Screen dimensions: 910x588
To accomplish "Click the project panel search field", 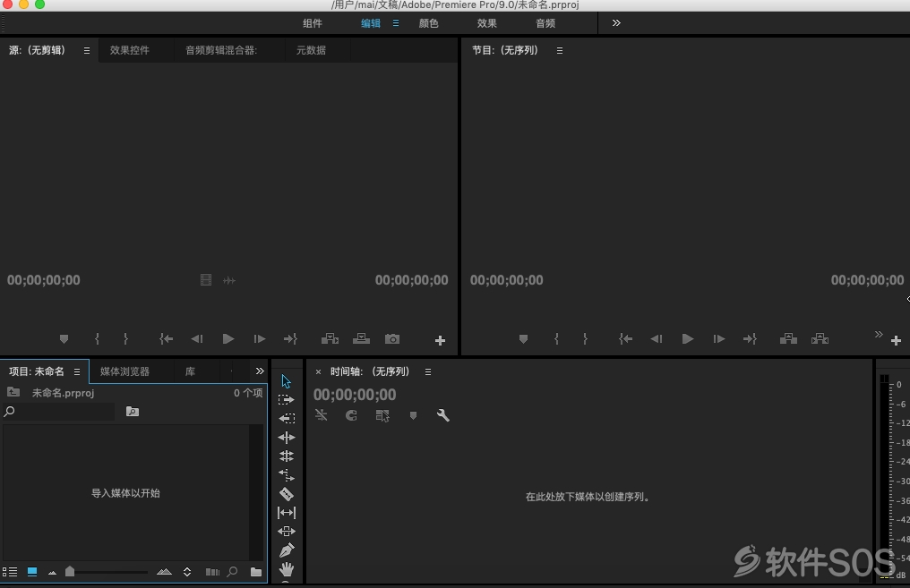I will coord(58,411).
